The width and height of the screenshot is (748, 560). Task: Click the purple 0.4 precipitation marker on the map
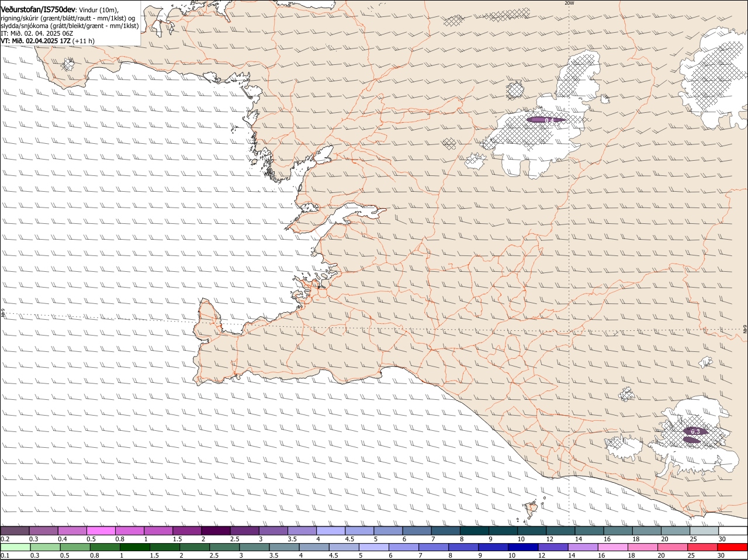pyautogui.click(x=546, y=120)
